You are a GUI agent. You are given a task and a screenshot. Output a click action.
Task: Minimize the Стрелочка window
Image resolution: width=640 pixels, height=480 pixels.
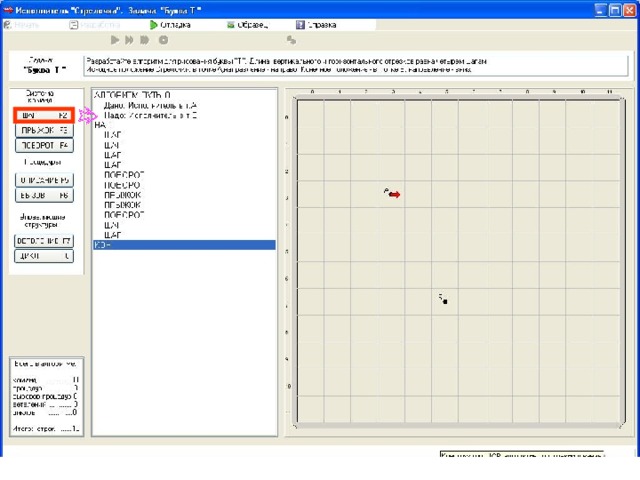pos(600,10)
